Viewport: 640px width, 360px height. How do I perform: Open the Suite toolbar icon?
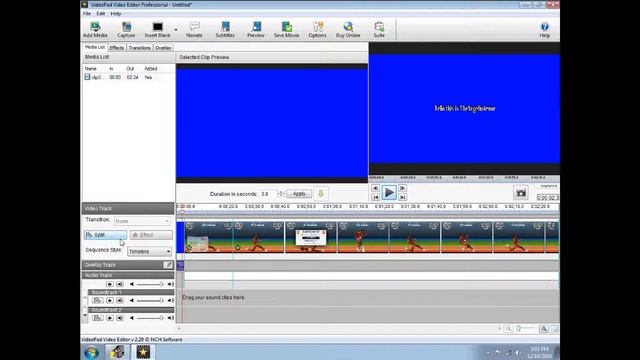tap(379, 30)
